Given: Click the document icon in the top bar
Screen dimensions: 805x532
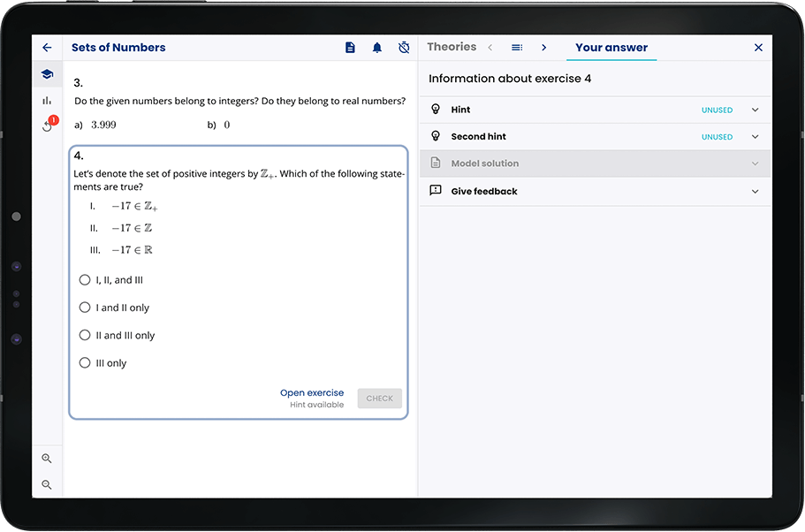Looking at the screenshot, I should pos(350,47).
